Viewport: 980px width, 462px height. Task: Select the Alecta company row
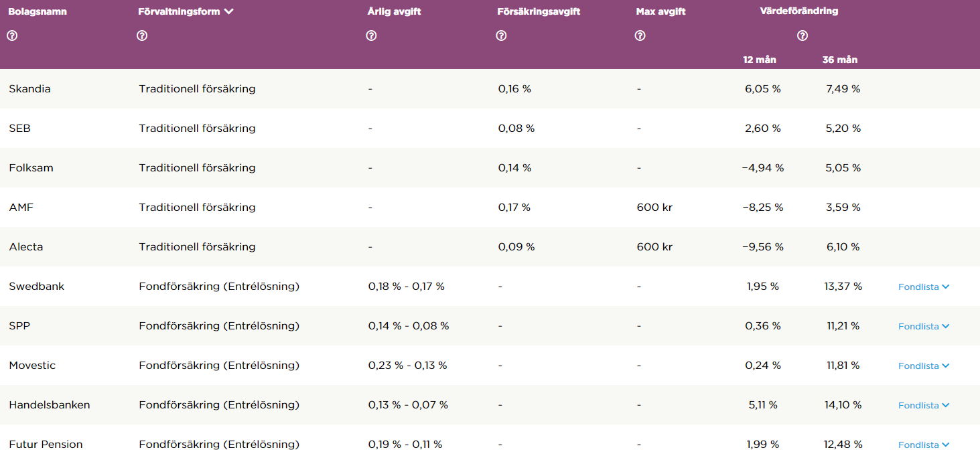tap(26, 246)
